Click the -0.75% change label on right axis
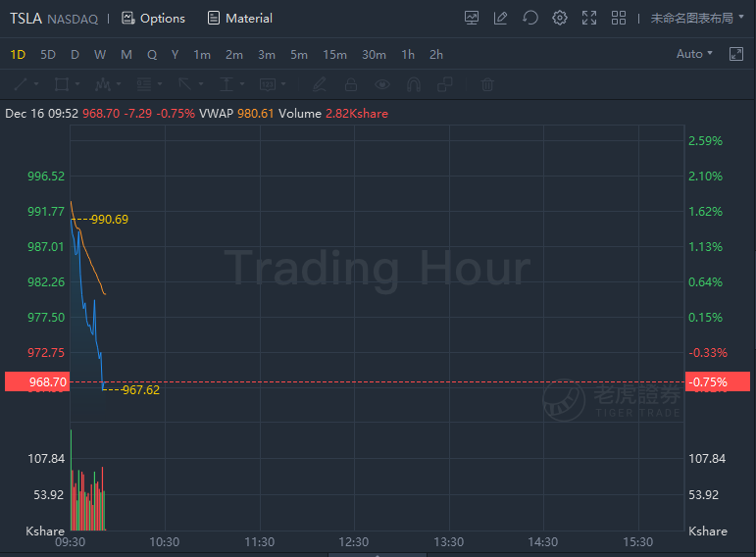Image resolution: width=756 pixels, height=557 pixels. (x=718, y=381)
